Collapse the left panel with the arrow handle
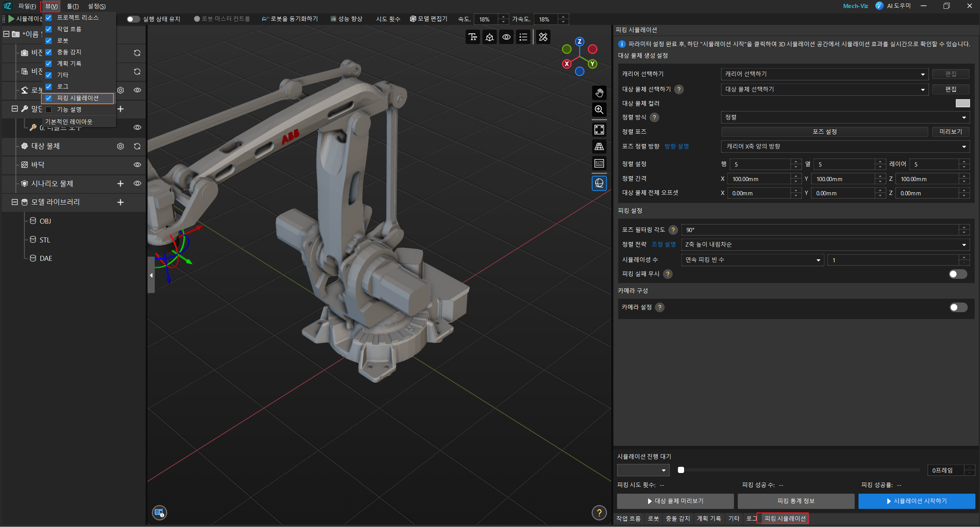Viewport: 980px width, 527px height. coord(151,275)
